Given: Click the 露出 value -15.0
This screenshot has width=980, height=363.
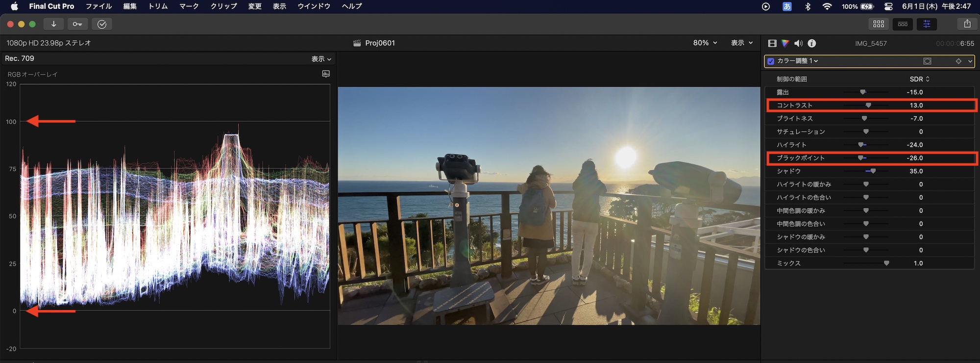Looking at the screenshot, I should pyautogui.click(x=914, y=92).
